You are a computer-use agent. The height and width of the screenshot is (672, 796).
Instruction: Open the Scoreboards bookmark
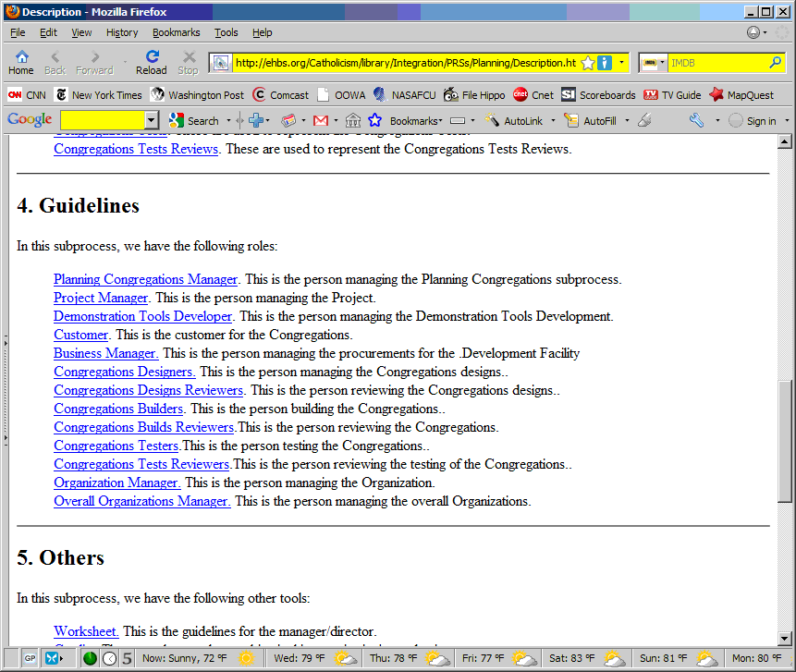pos(598,95)
